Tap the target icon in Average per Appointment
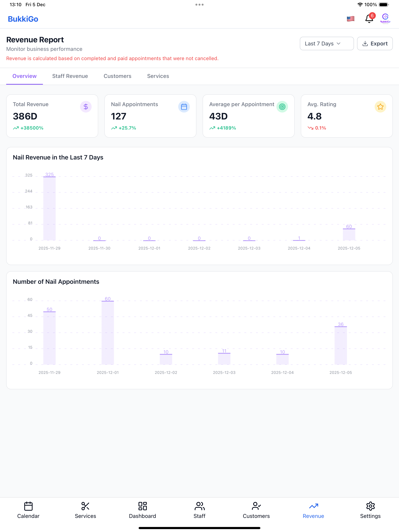 [282, 107]
